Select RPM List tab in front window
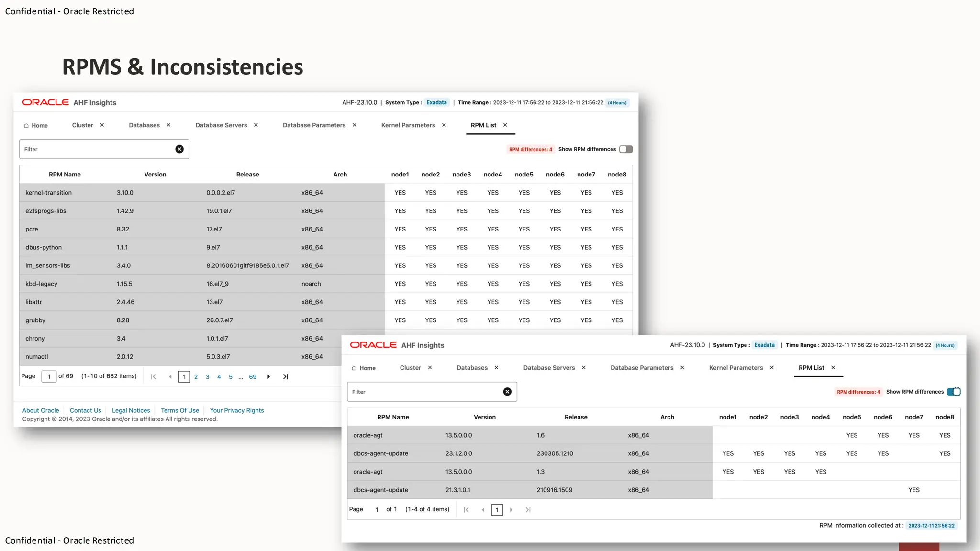 coord(812,368)
